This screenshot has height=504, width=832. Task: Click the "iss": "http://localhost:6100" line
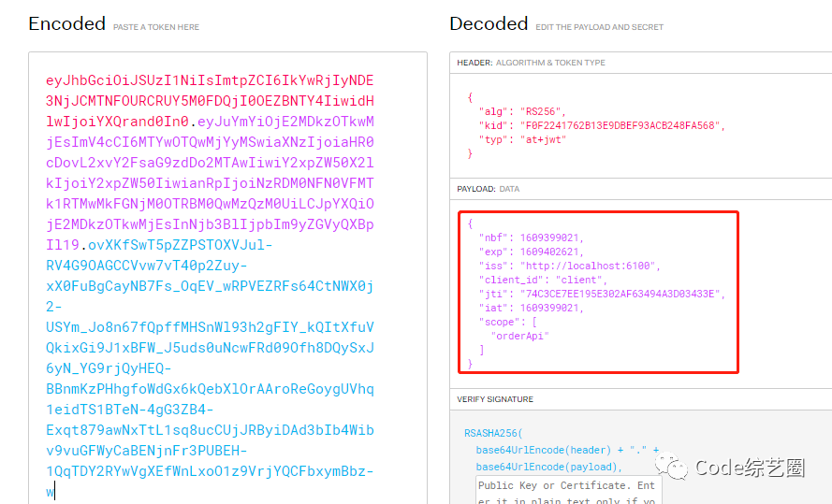point(569,266)
